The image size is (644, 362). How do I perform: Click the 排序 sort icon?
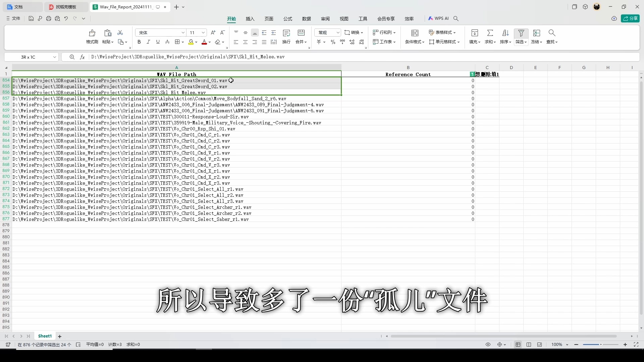505,33
